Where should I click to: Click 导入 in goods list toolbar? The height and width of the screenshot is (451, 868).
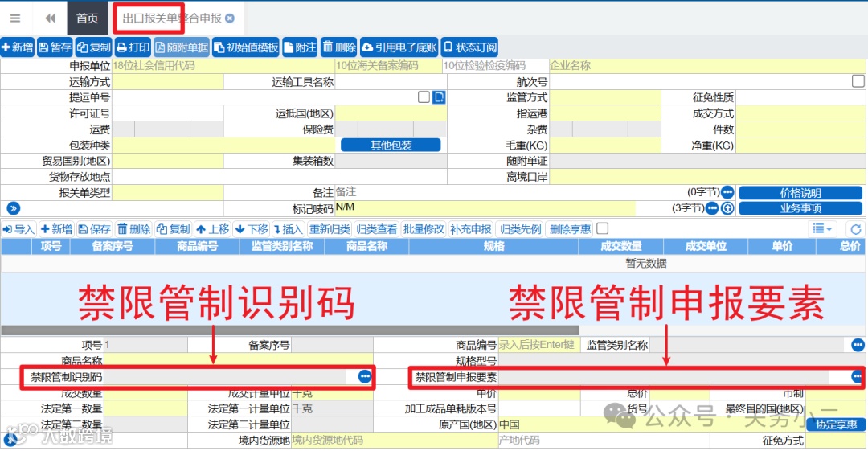18,229
